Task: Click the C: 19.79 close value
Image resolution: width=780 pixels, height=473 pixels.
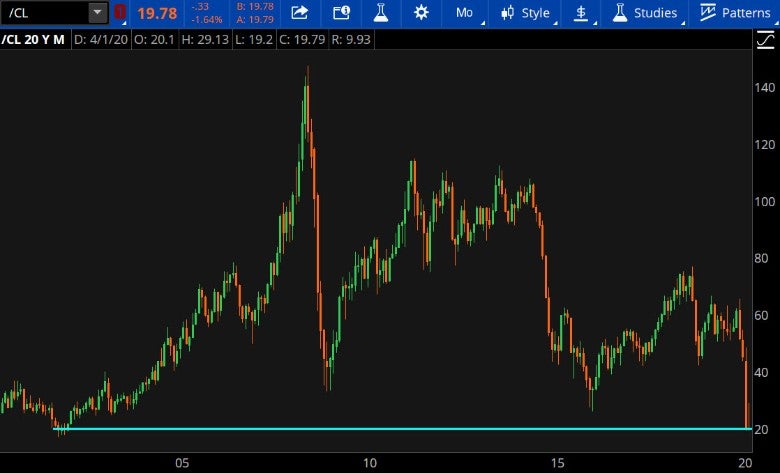Action: (x=302, y=40)
